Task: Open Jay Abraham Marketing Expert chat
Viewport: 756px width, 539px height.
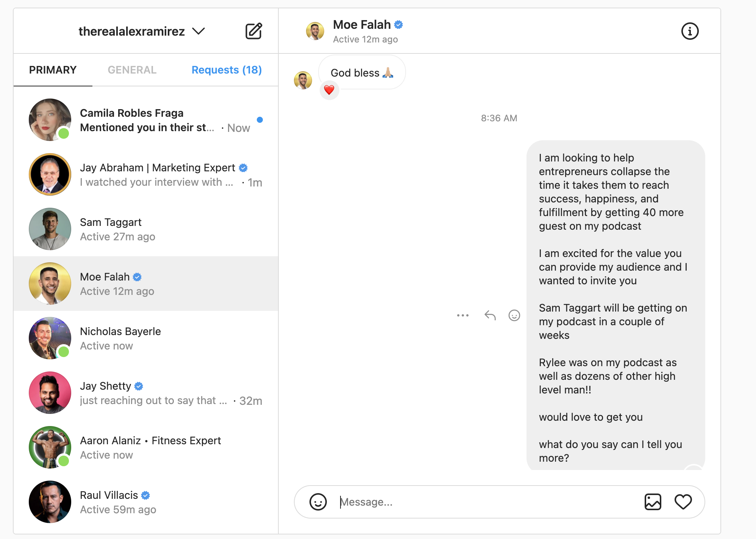Action: click(146, 174)
